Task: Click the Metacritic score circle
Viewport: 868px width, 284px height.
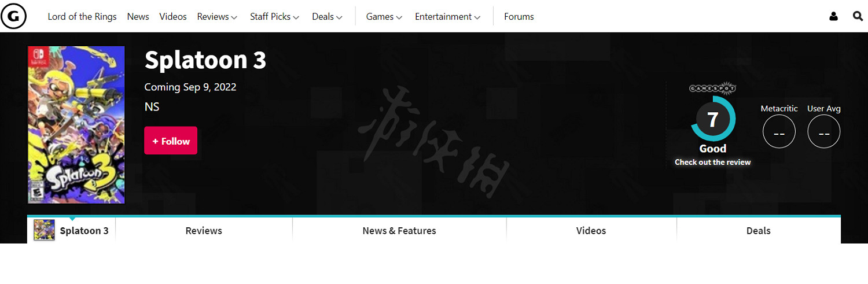Action: [779, 132]
